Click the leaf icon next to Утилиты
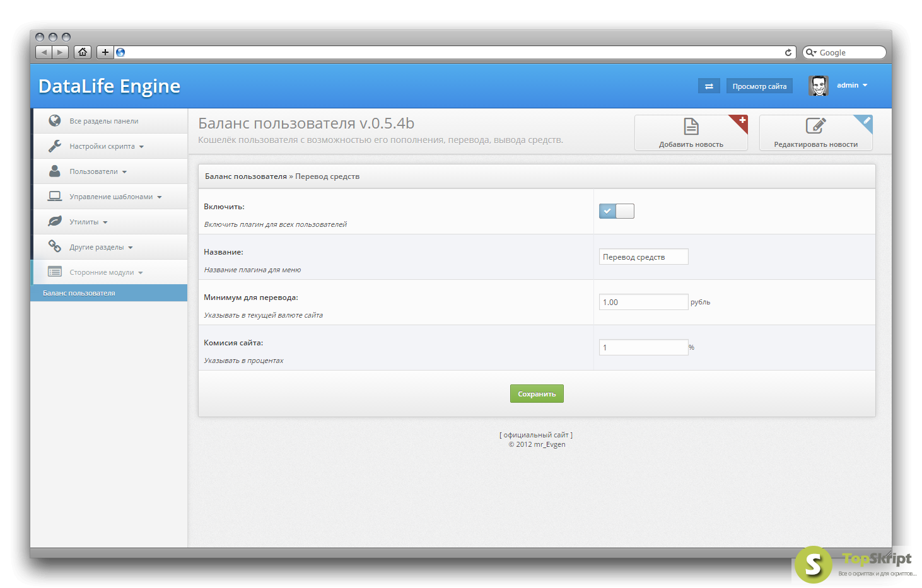922x588 pixels. 55,221
